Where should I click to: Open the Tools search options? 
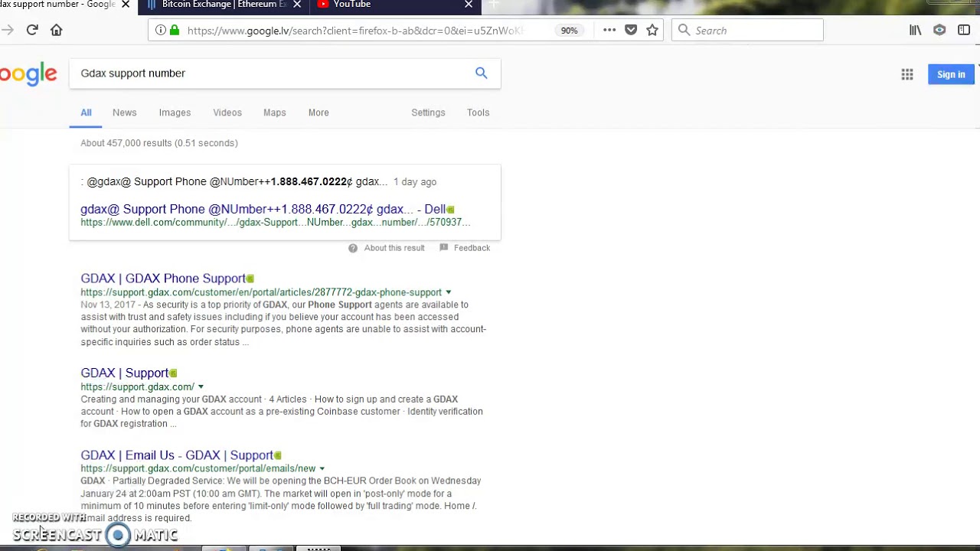[x=478, y=112]
